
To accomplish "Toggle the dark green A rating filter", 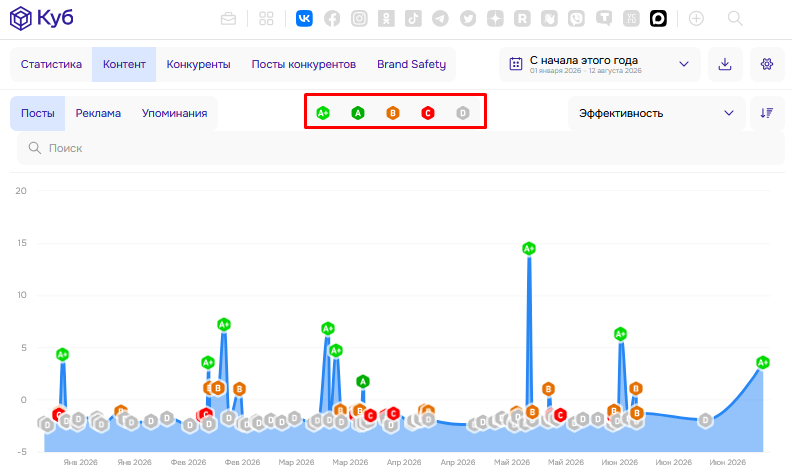I will [358, 113].
